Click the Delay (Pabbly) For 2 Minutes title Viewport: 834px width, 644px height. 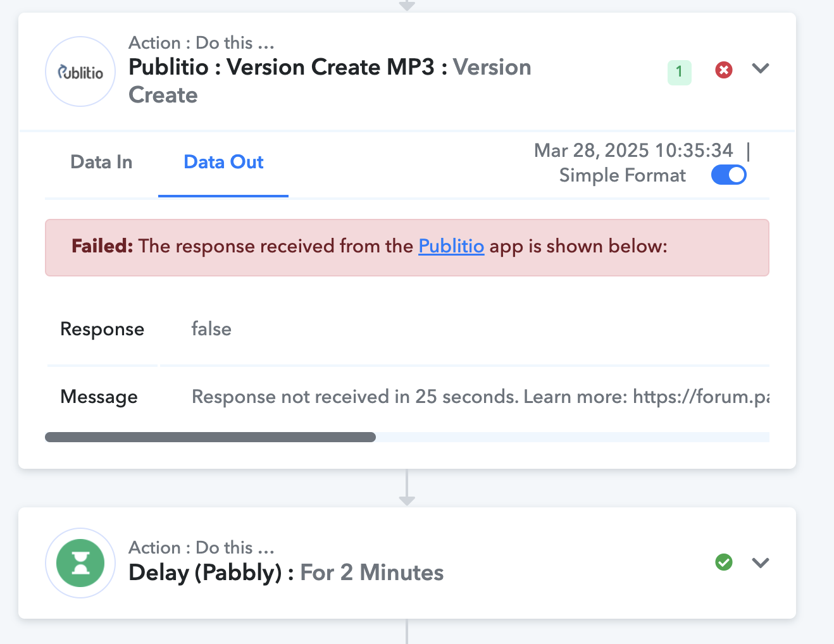pyautogui.click(x=286, y=573)
